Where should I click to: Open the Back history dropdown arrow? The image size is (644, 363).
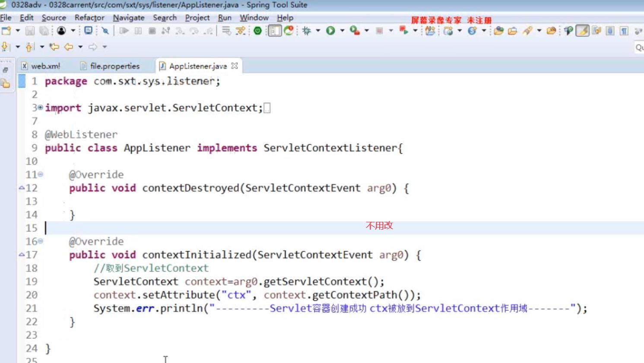tap(80, 47)
